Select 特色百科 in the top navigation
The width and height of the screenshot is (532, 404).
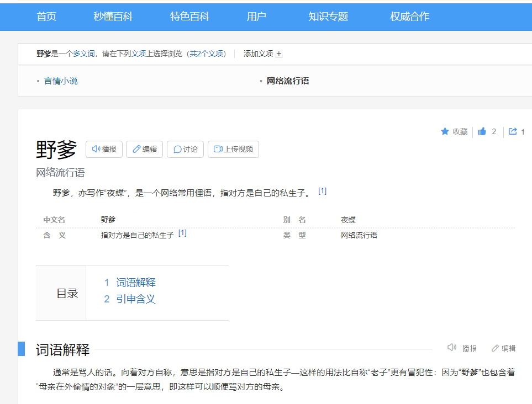point(189,17)
